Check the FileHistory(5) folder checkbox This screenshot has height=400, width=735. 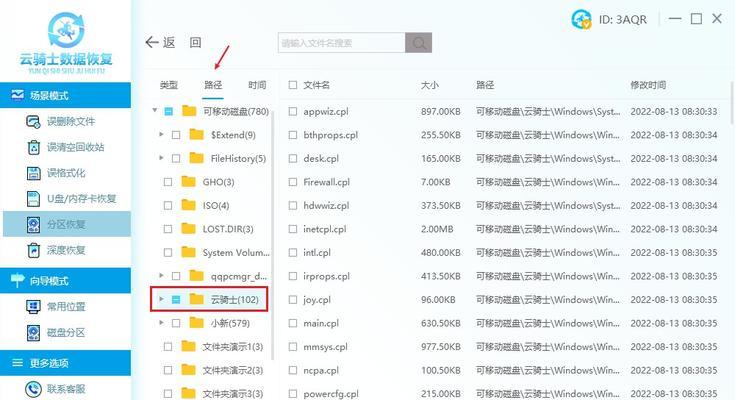pos(176,158)
